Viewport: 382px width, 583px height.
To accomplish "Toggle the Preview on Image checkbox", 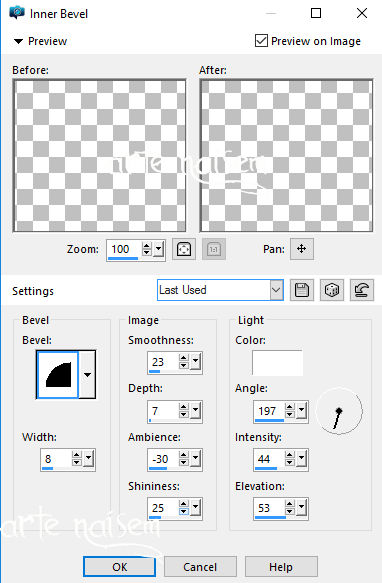I will point(261,41).
